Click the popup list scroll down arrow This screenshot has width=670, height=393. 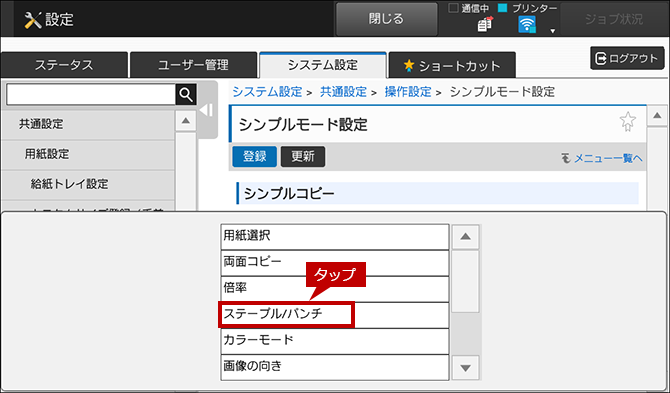tap(465, 367)
